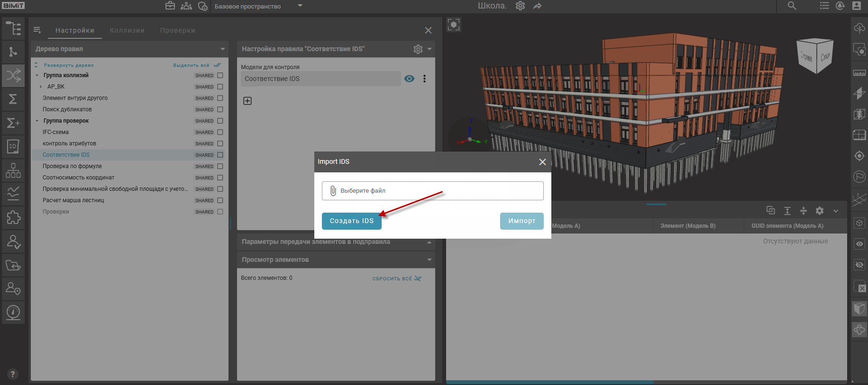Click the add model plus icon
Image resolution: width=868 pixels, height=385 pixels.
tap(247, 101)
